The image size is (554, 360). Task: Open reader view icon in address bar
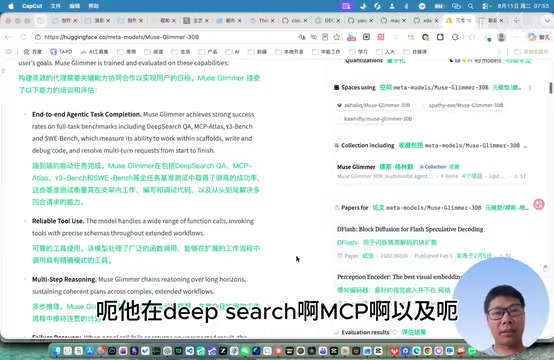325,37
